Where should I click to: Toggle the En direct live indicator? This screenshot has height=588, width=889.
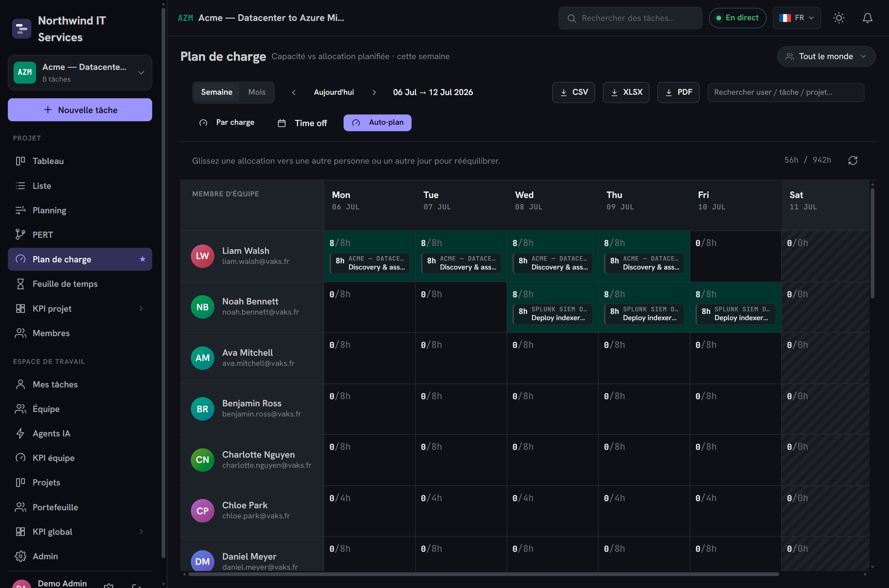pos(737,18)
